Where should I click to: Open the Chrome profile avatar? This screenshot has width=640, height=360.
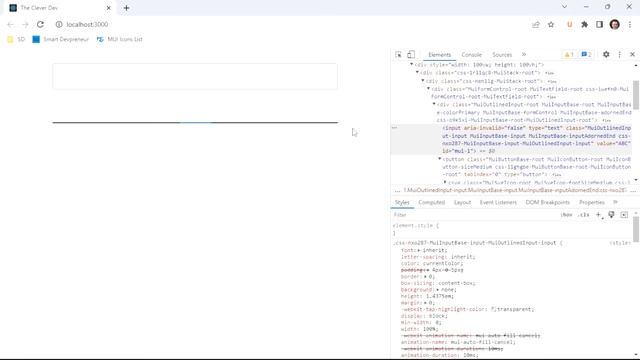(x=615, y=24)
